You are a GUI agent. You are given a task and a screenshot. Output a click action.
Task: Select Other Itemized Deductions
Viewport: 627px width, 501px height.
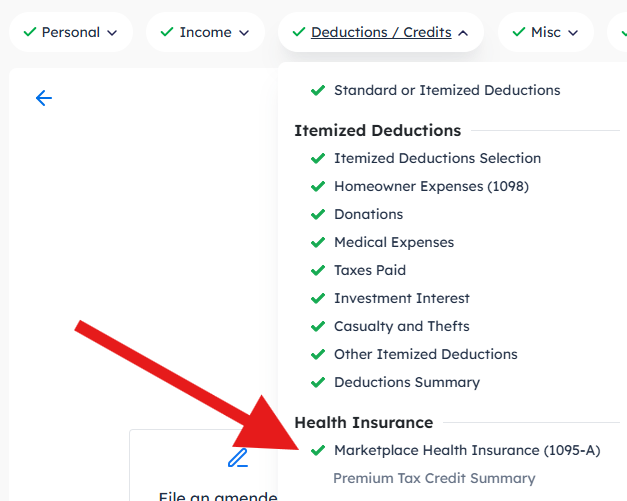point(425,354)
